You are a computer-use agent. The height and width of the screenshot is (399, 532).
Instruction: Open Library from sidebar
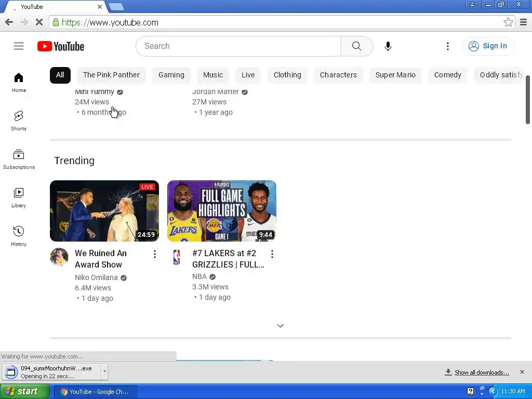(x=19, y=197)
